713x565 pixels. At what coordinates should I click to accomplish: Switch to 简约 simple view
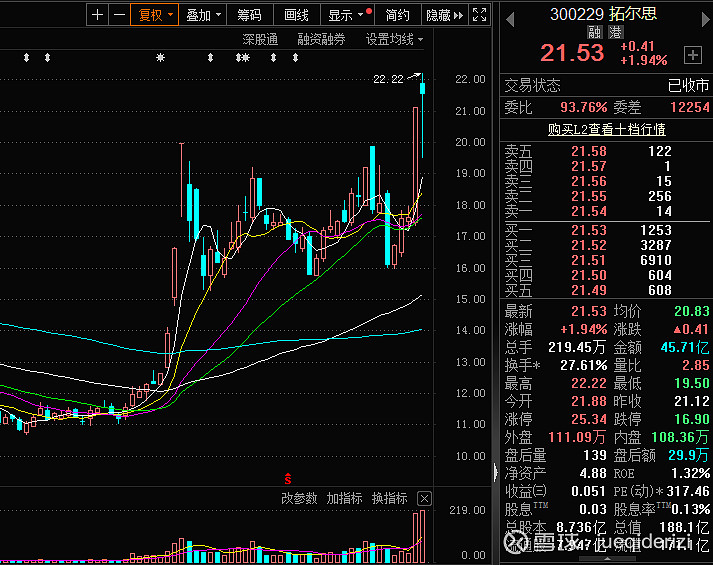pos(397,15)
